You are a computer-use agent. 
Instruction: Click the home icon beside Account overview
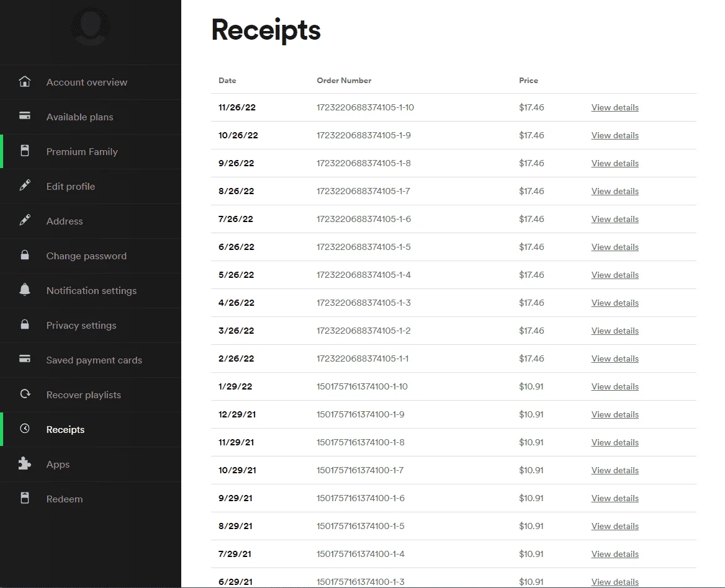[x=24, y=82]
